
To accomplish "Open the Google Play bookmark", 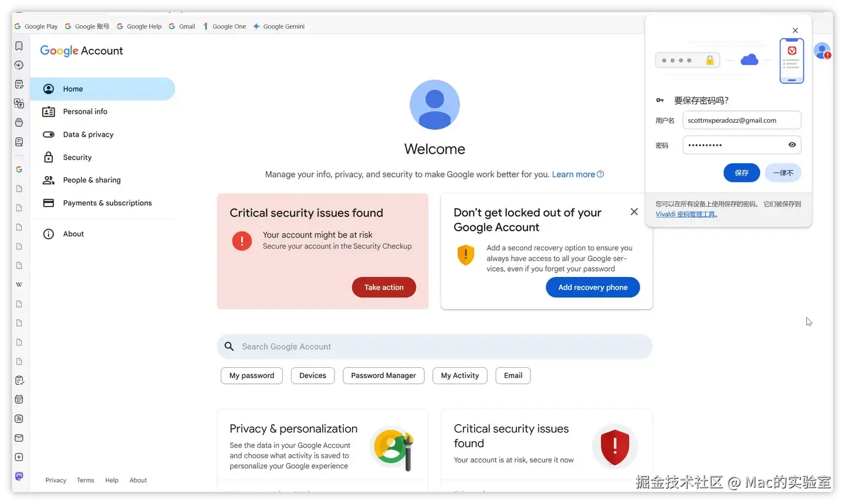I will (x=36, y=26).
